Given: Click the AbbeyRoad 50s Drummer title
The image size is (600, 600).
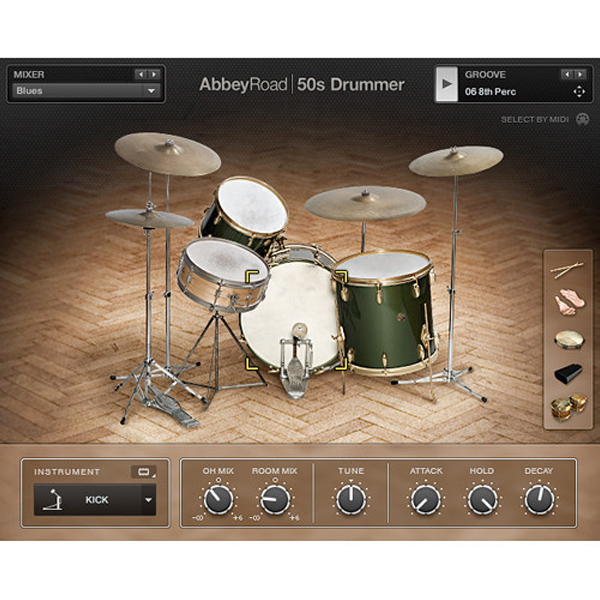Looking at the screenshot, I should point(302,85).
